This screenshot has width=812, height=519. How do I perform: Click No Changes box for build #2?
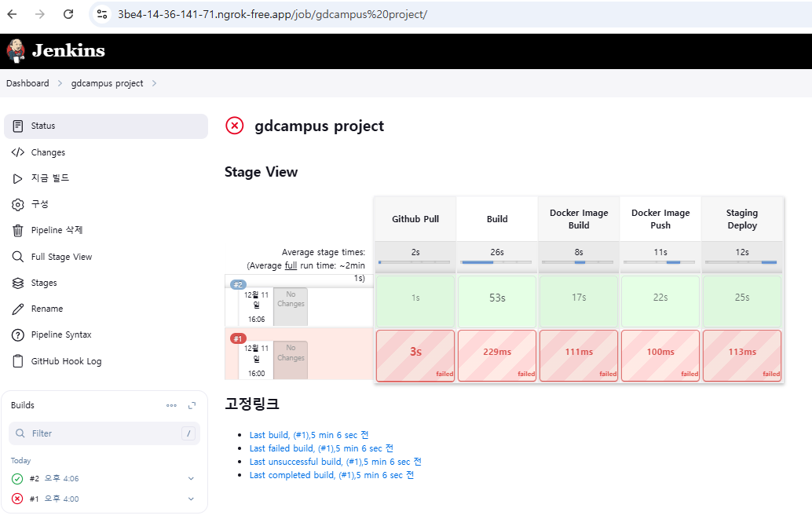291,307
